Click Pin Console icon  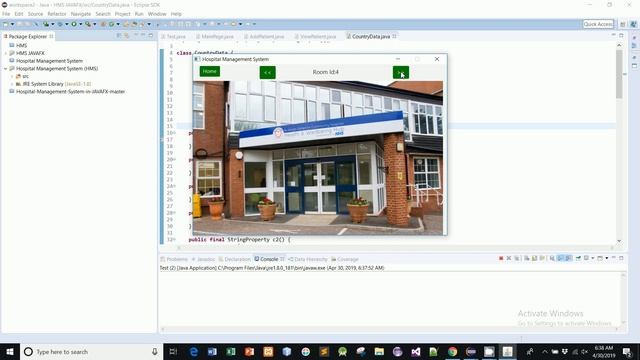578,258
